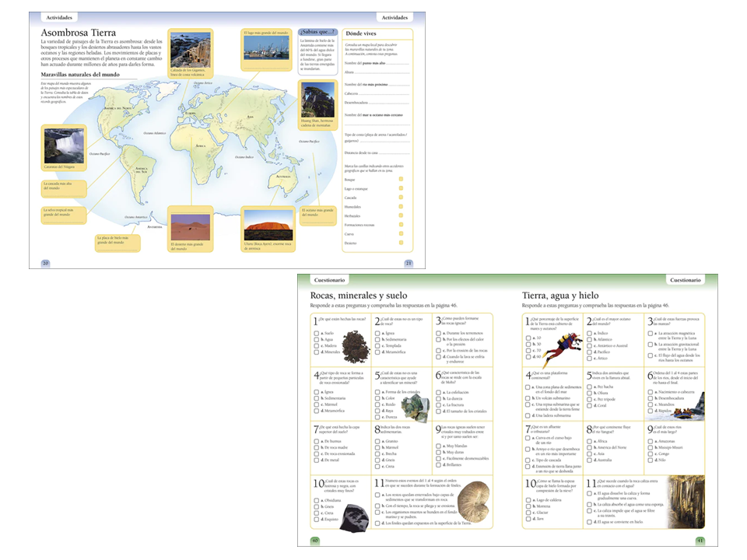Image resolution: width=747 pixels, height=560 pixels.
Task: Click the Maravillas naturales del mundo subheading
Action: click(x=80, y=75)
